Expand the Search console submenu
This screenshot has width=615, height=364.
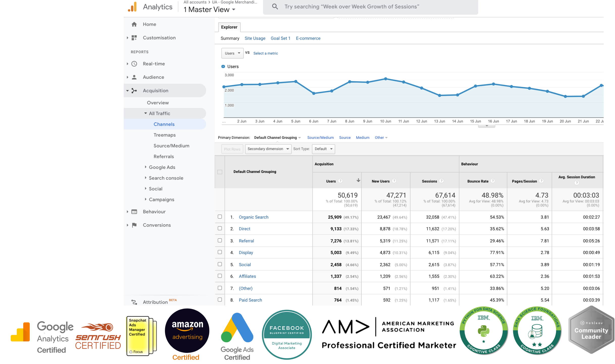(x=145, y=178)
